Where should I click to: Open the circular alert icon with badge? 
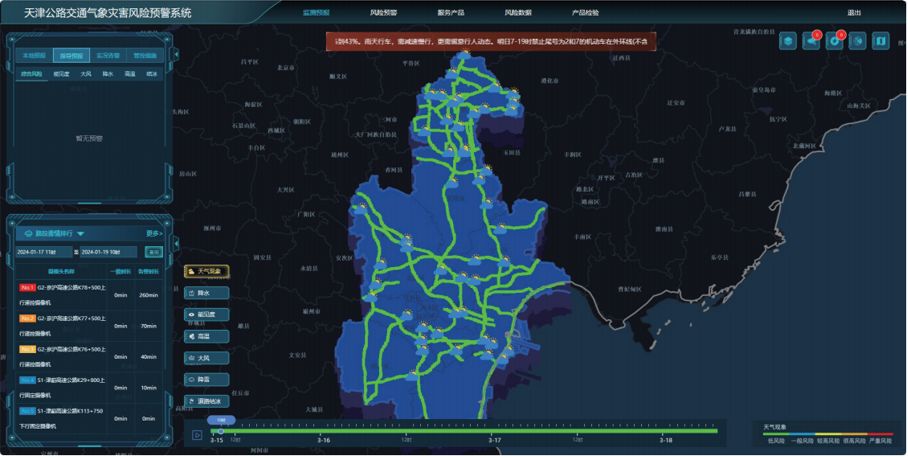[834, 41]
